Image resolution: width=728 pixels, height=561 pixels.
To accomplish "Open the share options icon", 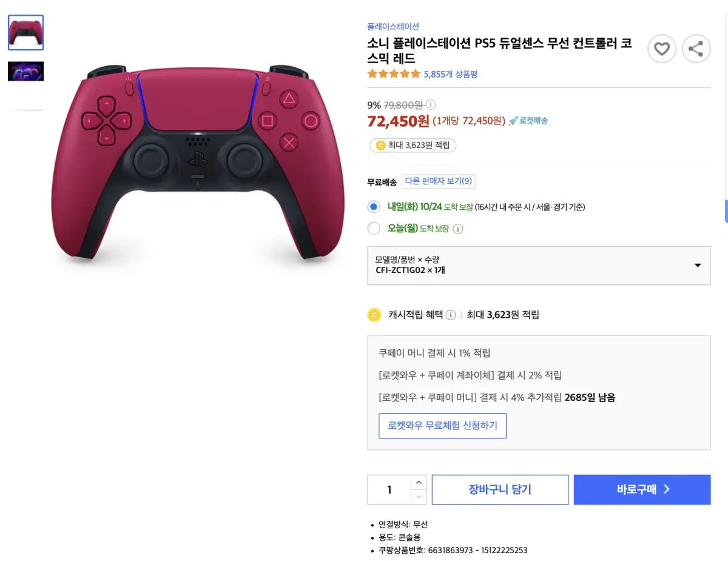I will (x=696, y=49).
